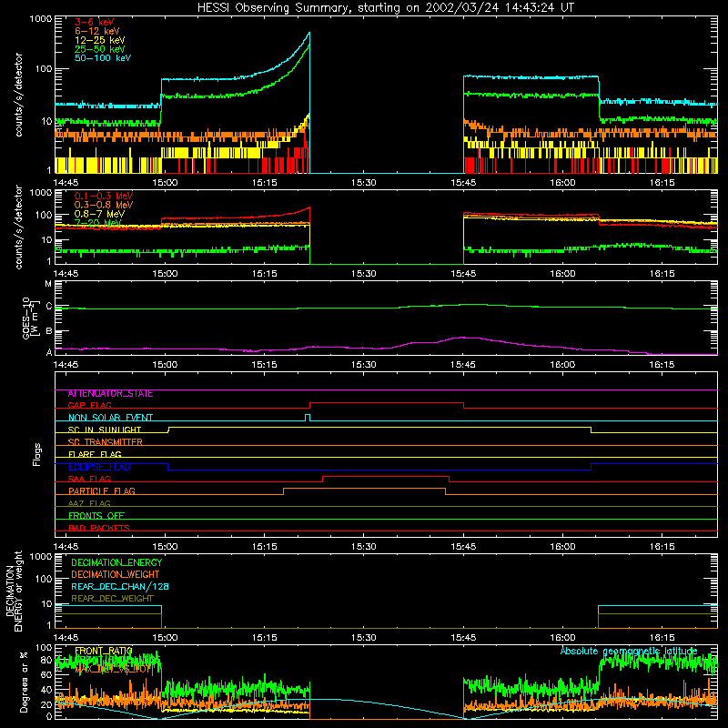Click the GOES-10 axis label
Screen dimensions: 728x728
point(28,318)
